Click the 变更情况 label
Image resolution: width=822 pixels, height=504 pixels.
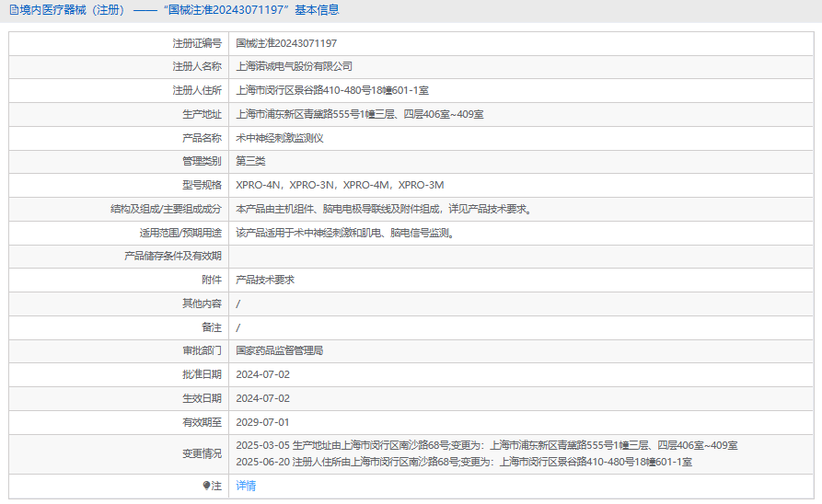(x=202, y=453)
